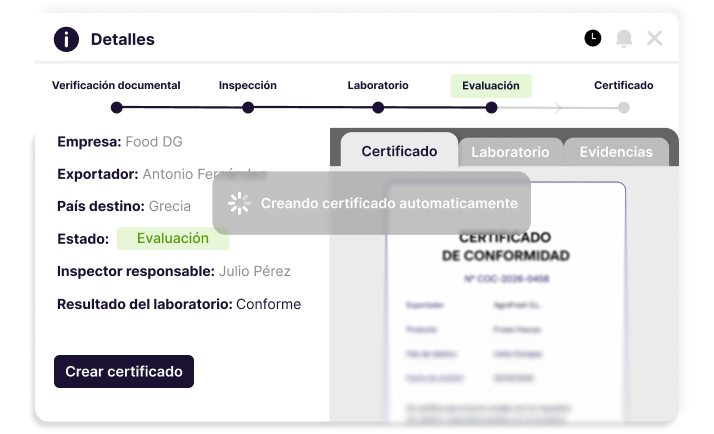The width and height of the screenshot is (714, 434).
Task: Select the Certificado step label in progress bar
Action: [x=623, y=86]
